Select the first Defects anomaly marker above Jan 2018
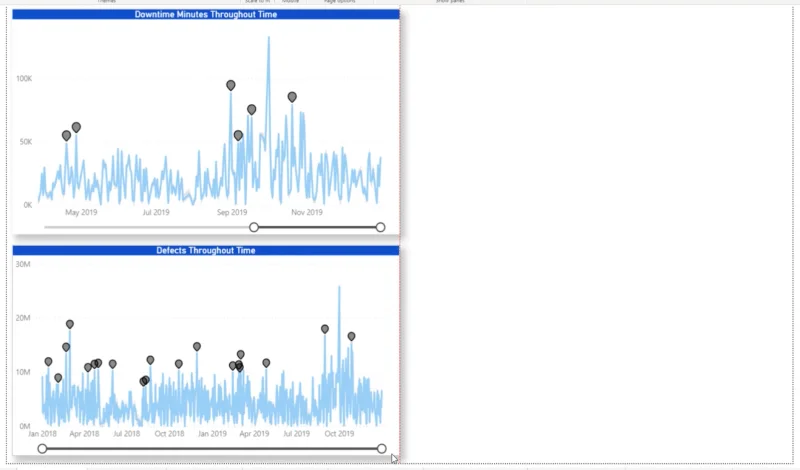800x470 pixels. 48,362
